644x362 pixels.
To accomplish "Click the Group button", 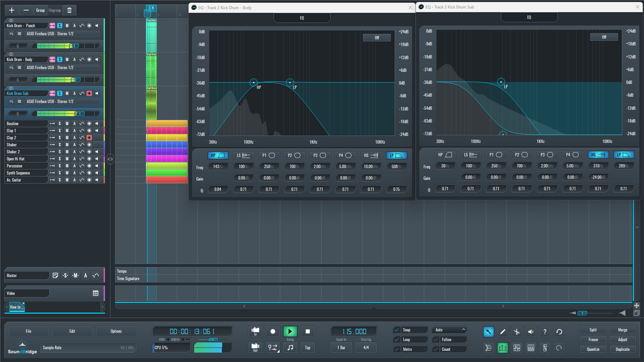I will tap(40, 10).
